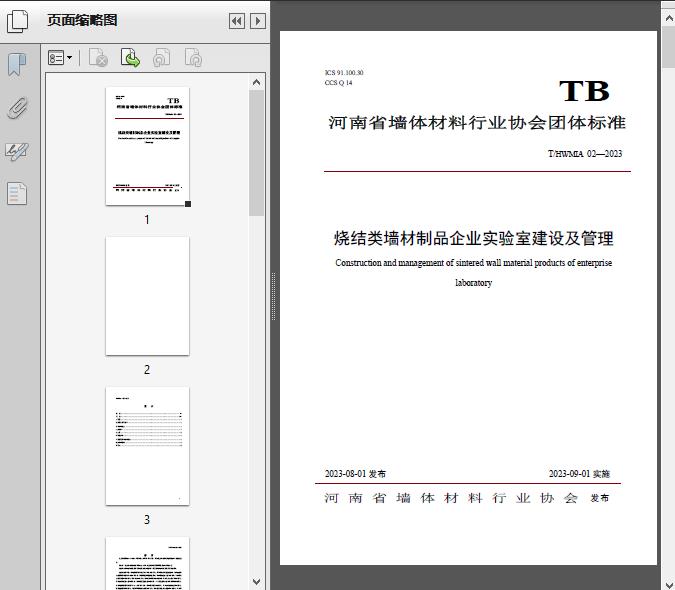Open the Bookmarks panel icon

(17, 65)
